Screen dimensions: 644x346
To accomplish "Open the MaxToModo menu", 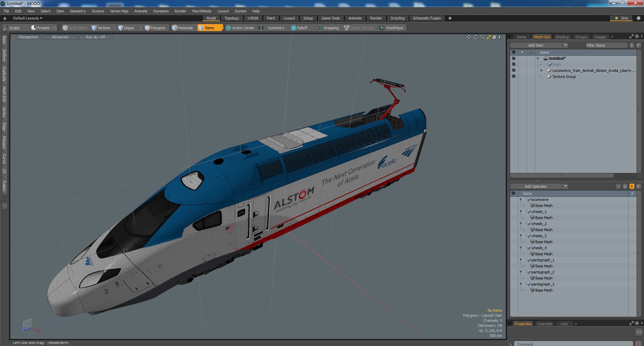I will tap(202, 11).
